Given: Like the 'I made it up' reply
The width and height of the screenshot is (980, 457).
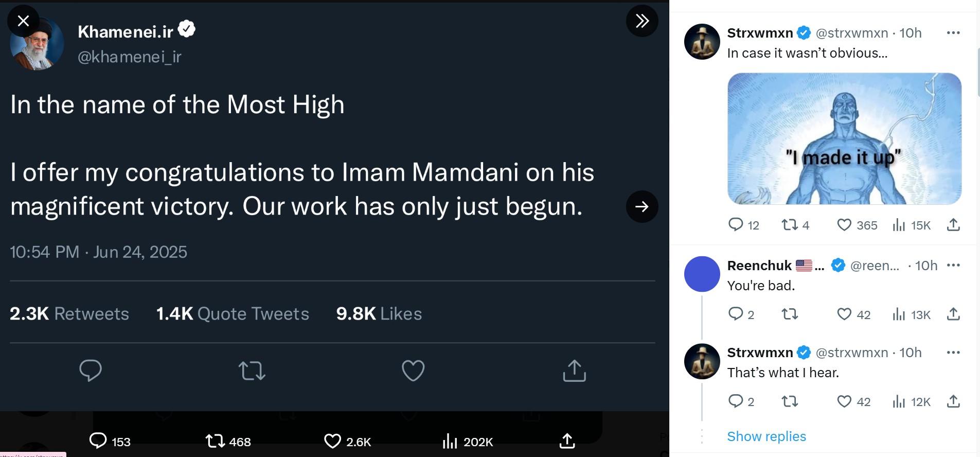Looking at the screenshot, I should pos(857,225).
